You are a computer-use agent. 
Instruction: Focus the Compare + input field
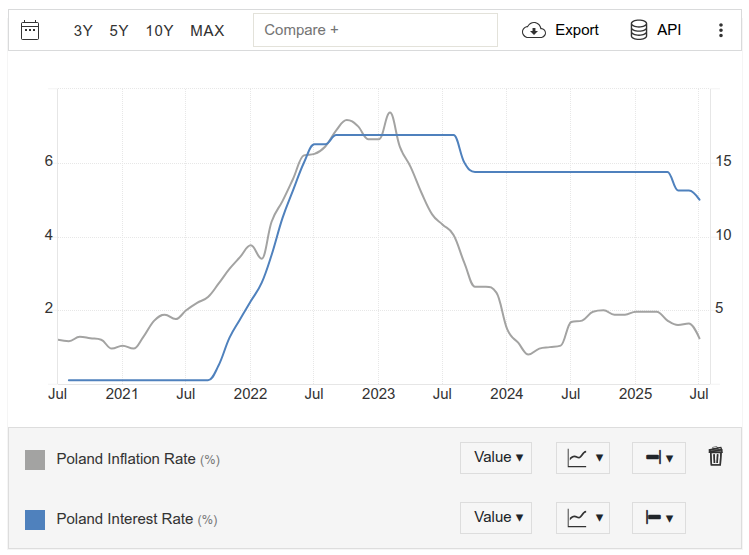(x=375, y=30)
